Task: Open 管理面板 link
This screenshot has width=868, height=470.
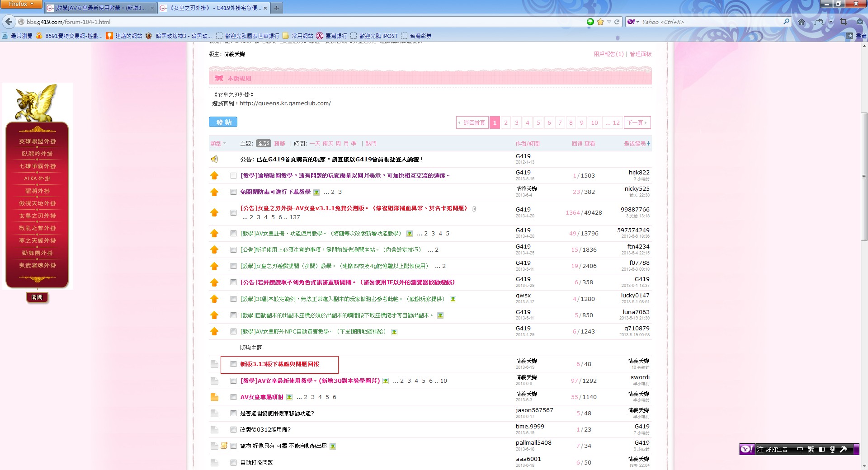Action: 641,54
